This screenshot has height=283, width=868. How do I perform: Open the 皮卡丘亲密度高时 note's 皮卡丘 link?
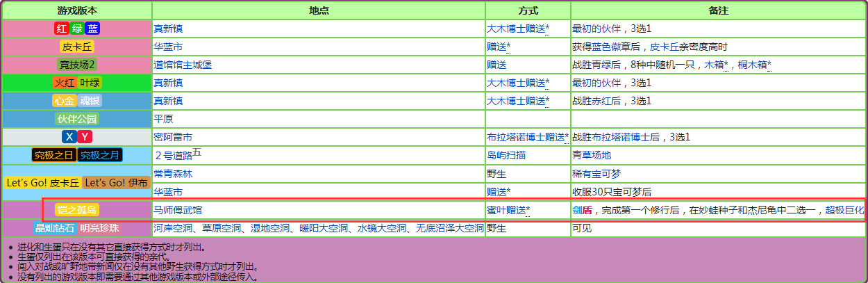tap(664, 47)
